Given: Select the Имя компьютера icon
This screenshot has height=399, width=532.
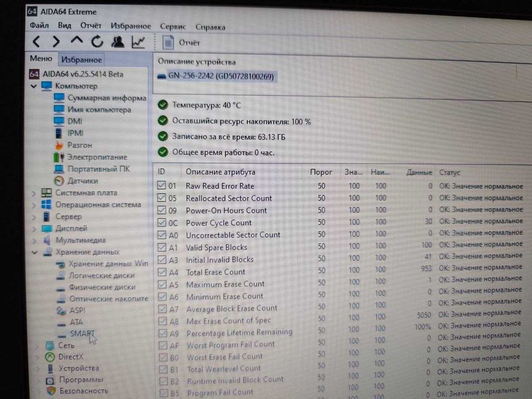Looking at the screenshot, I should (59, 109).
